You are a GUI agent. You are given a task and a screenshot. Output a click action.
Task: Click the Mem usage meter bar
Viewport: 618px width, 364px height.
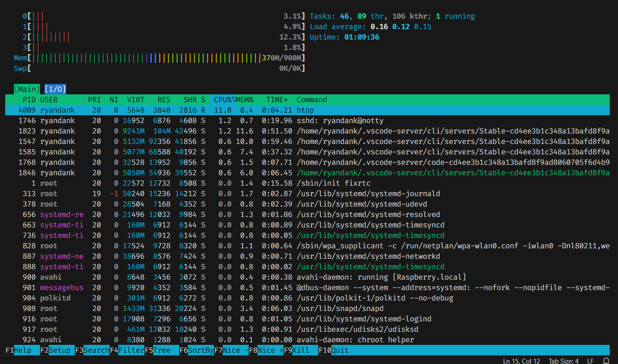coord(160,58)
